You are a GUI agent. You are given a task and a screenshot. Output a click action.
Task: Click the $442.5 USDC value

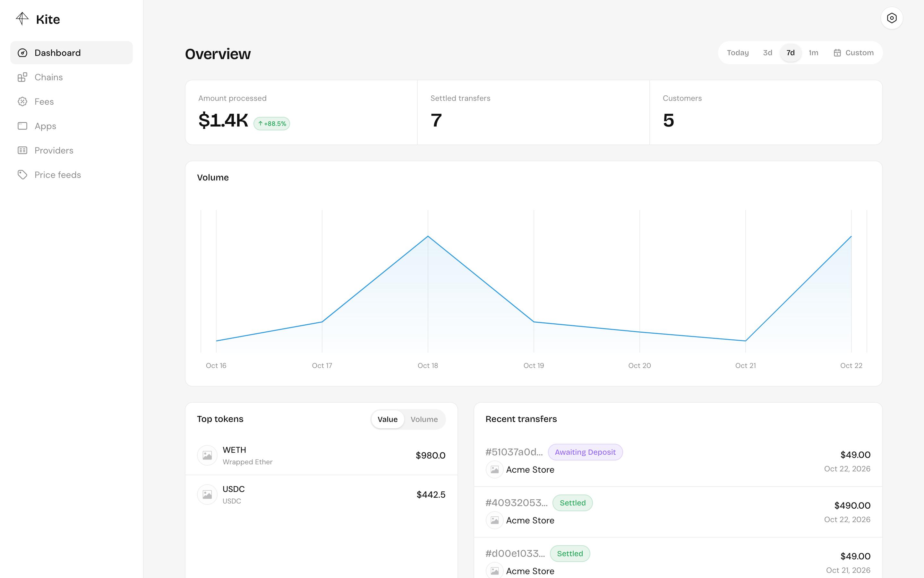point(431,495)
